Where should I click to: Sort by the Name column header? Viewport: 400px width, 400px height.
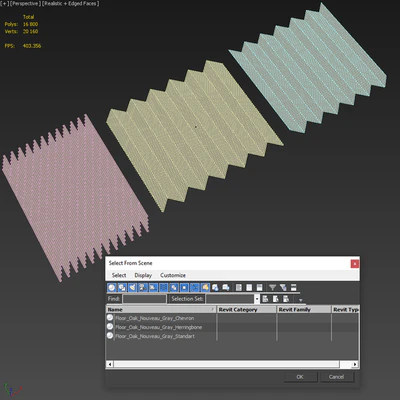[161, 310]
